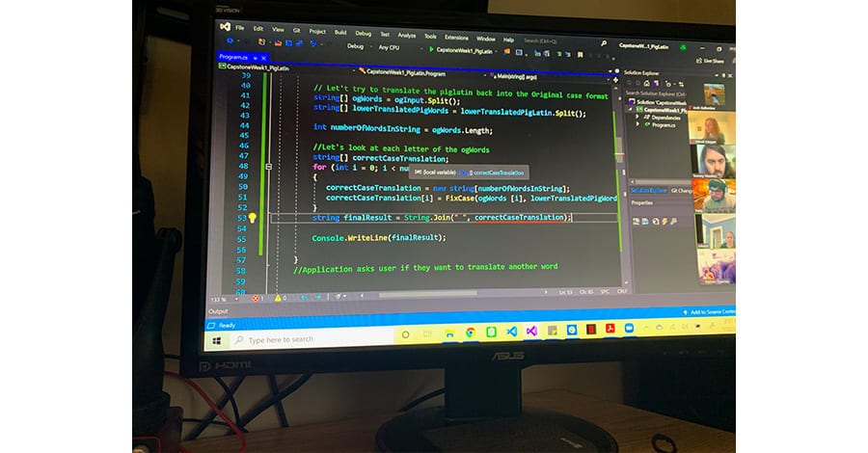
Task: Open the Build menu
Action: click(x=340, y=33)
